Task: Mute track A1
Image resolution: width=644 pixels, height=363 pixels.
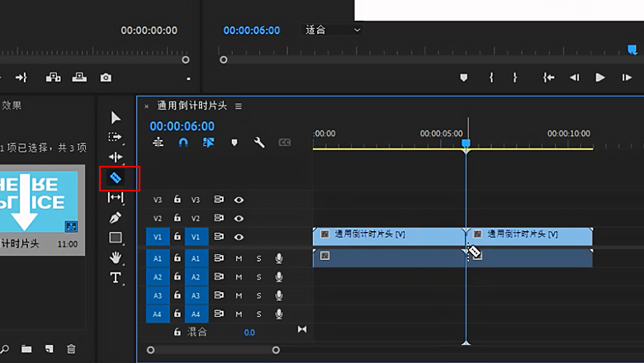Action: pyautogui.click(x=239, y=258)
